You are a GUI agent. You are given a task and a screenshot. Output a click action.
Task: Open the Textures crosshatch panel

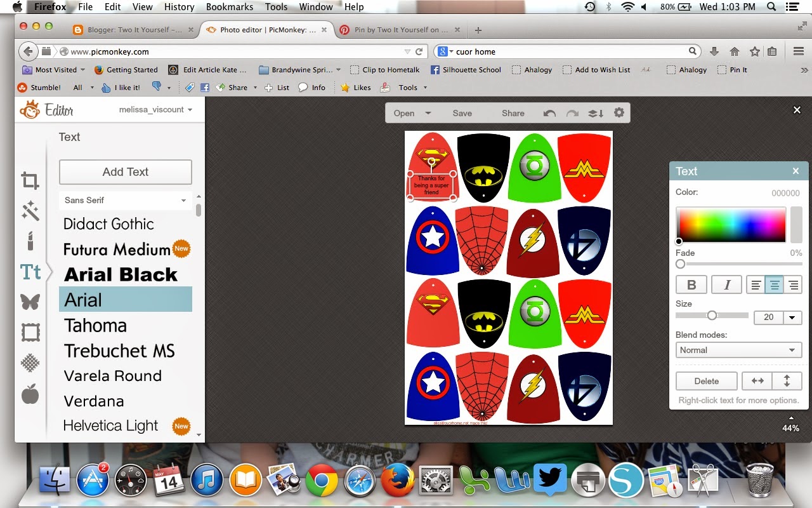coord(30,363)
